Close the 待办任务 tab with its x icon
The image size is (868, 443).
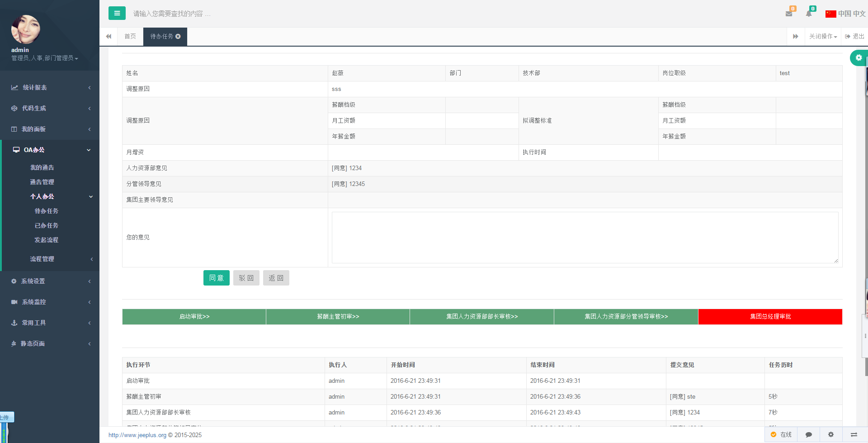pos(178,36)
